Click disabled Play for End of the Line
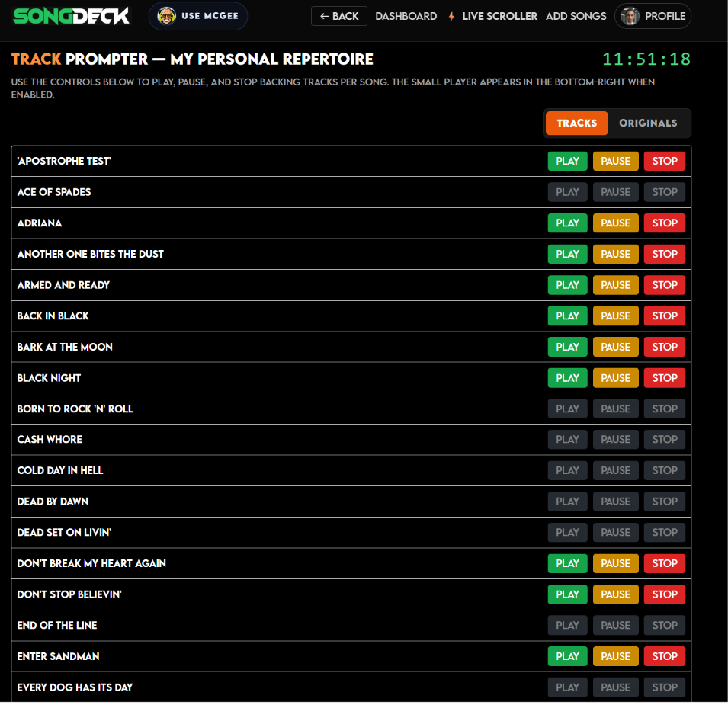Image resolution: width=728 pixels, height=705 pixels. point(567,626)
